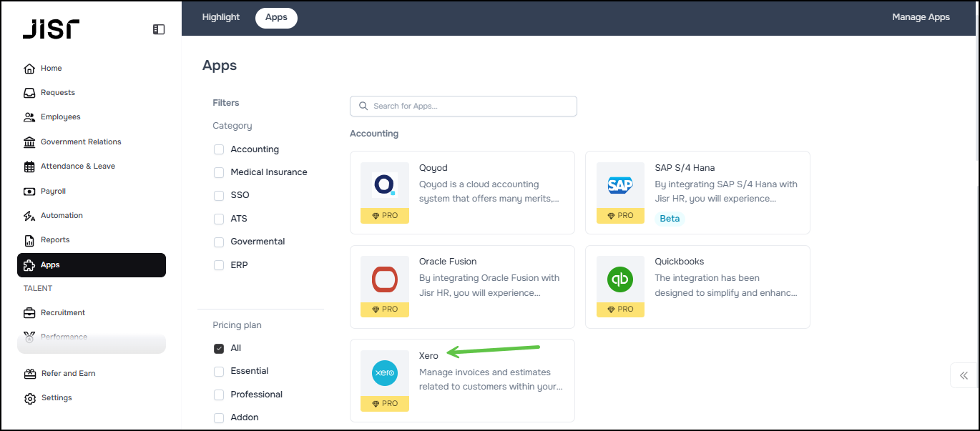Open Recruitment under Talent section

[x=62, y=312]
